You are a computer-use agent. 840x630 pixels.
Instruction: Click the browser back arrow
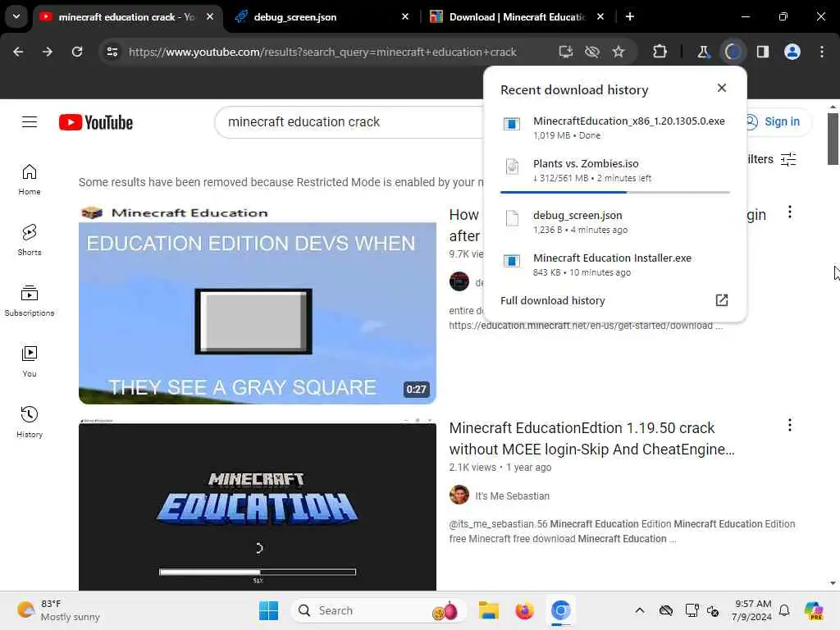[18, 52]
